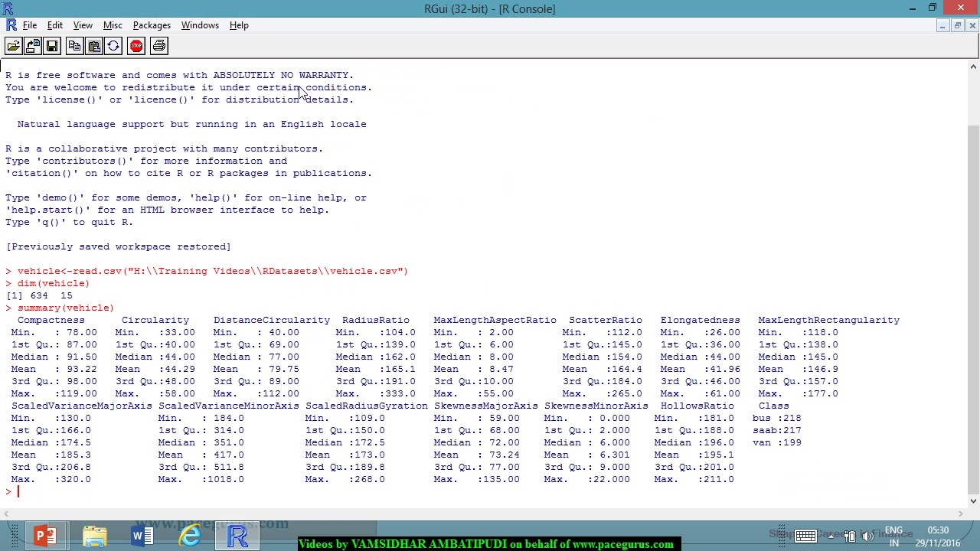
Task: Open the Packages menu
Action: [x=152, y=25]
